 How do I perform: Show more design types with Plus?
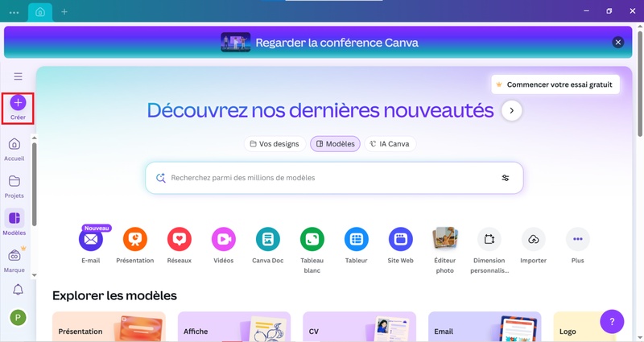577,239
